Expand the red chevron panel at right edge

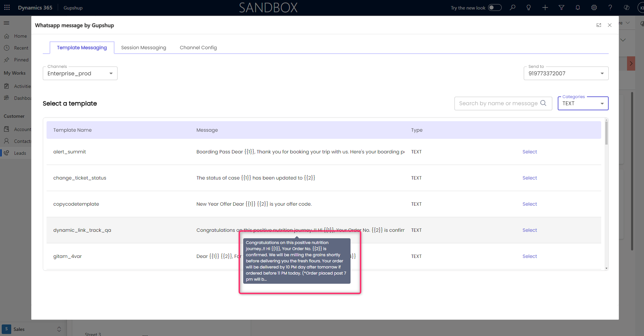point(631,63)
